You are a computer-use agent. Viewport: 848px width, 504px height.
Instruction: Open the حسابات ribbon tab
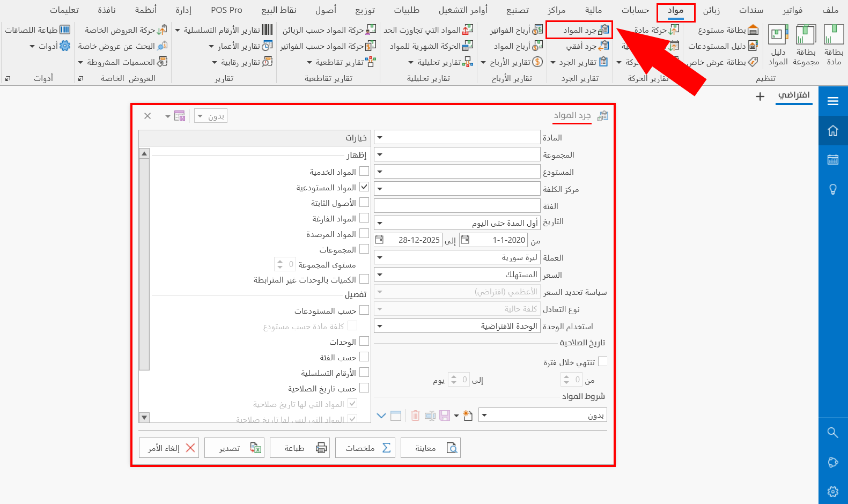635,10
